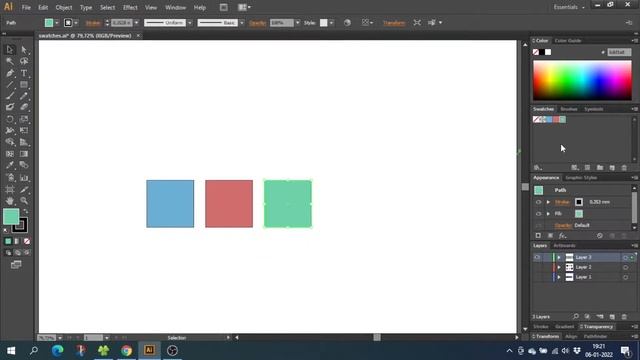Select the Lasso tool
Screen dimensions: 640x360
[x=24, y=61]
